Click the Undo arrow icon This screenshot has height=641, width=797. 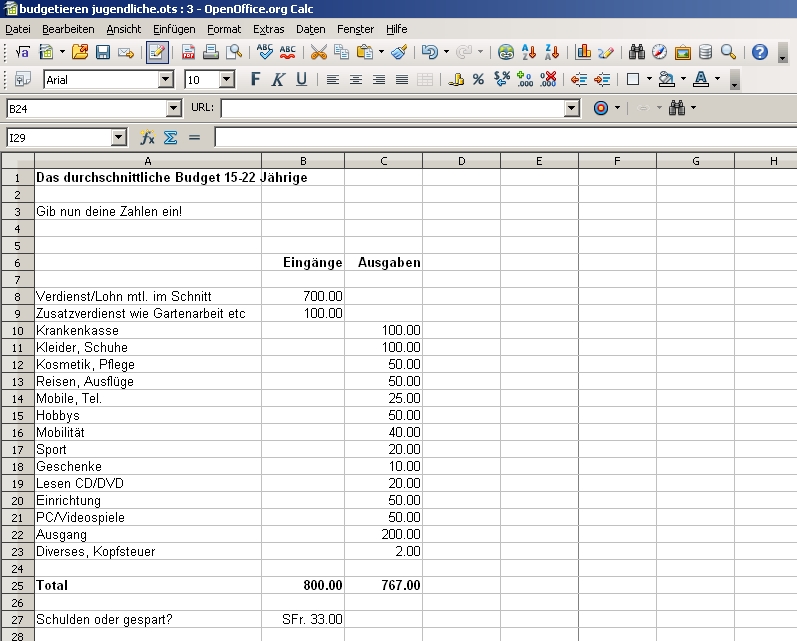coord(430,52)
